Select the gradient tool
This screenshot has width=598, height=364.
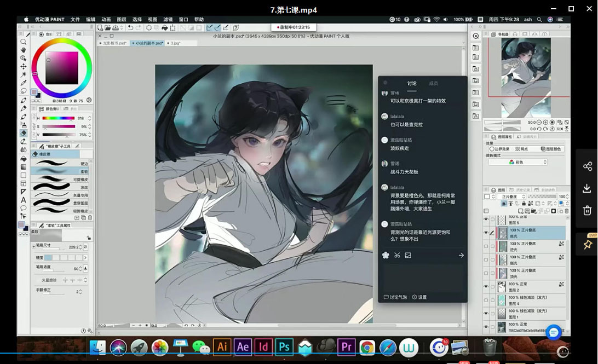(x=23, y=166)
